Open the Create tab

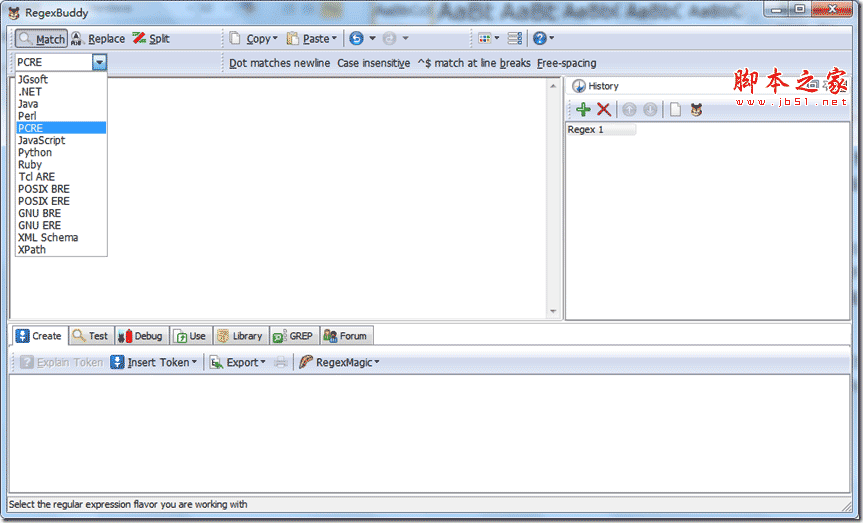pos(39,335)
